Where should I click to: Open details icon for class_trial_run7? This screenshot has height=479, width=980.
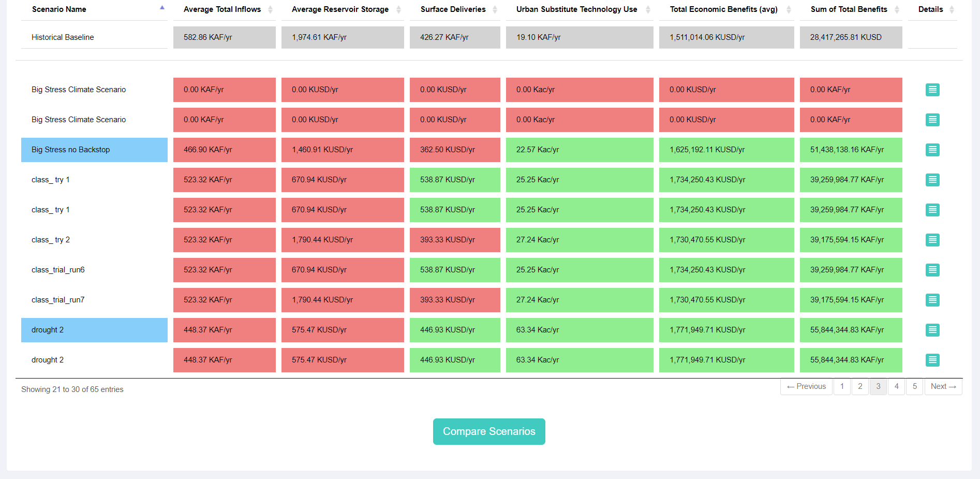pyautogui.click(x=932, y=300)
